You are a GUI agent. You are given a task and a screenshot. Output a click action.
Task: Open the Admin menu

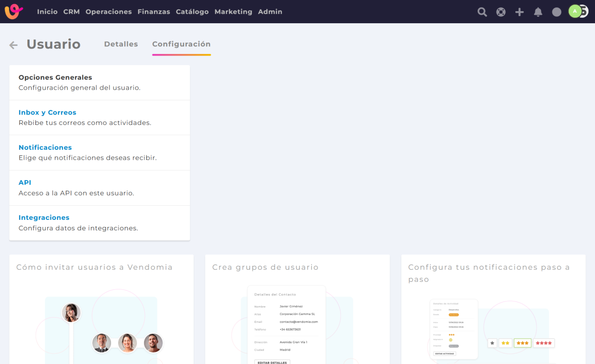270,12
